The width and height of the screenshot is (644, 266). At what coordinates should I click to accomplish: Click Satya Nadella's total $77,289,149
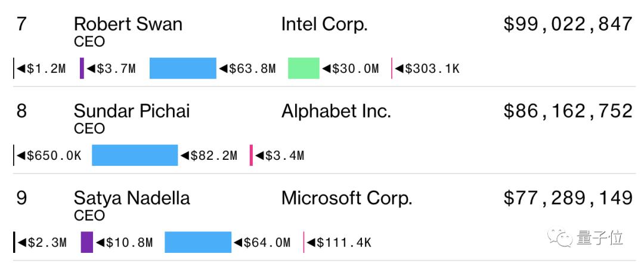(568, 198)
